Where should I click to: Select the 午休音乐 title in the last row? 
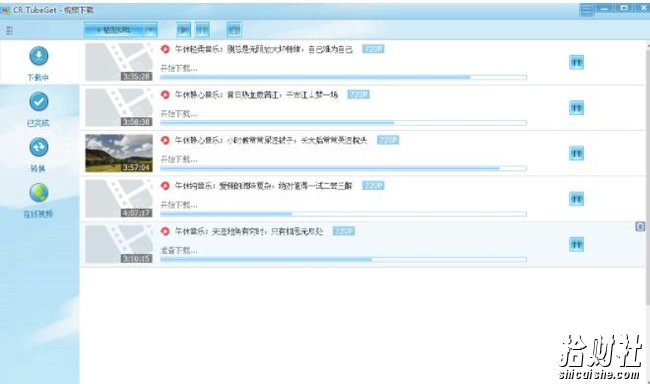249,231
